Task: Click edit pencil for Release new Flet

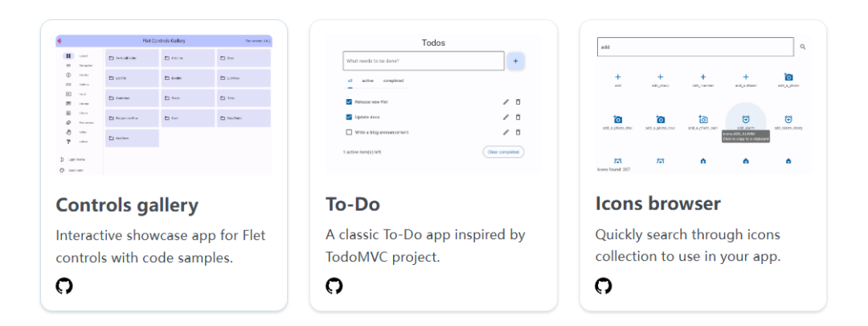Action: tap(506, 102)
